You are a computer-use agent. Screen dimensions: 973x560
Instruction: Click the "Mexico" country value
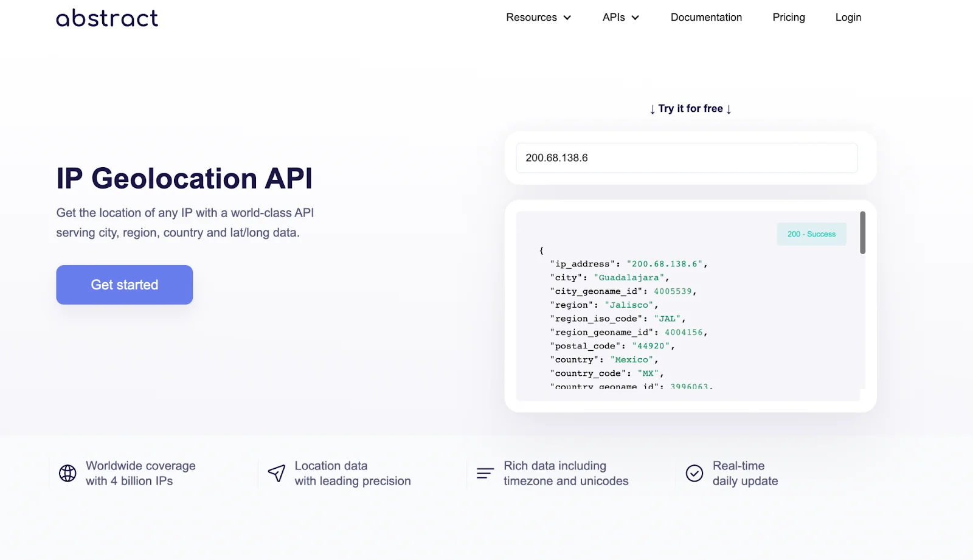coord(632,360)
